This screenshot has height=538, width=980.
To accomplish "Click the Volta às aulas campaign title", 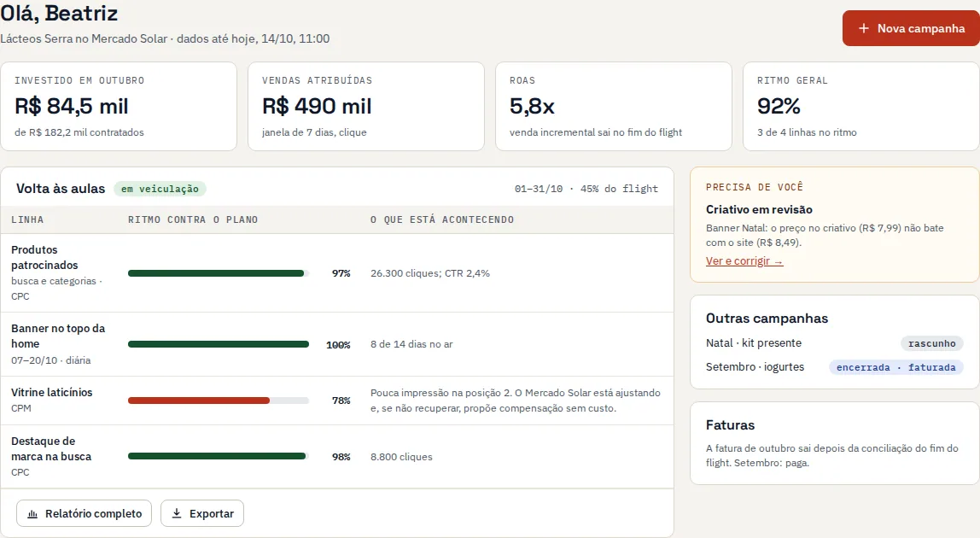I will pos(61,188).
